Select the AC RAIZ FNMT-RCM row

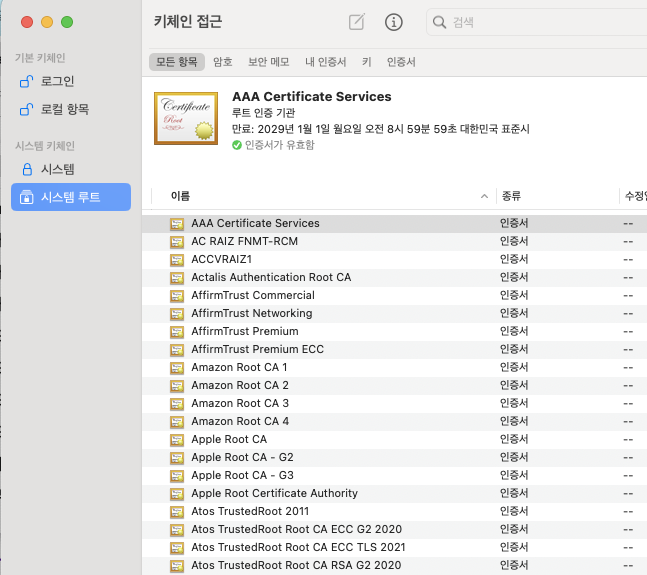[x=394, y=241]
